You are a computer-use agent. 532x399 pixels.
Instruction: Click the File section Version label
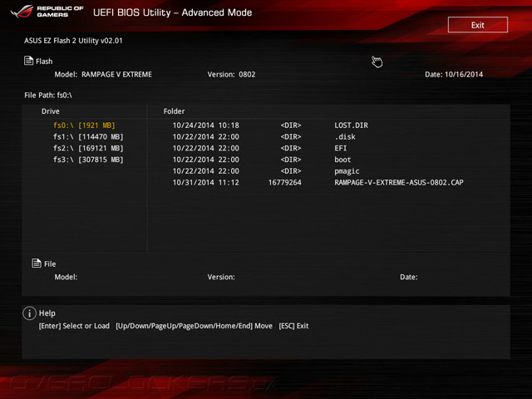221,277
